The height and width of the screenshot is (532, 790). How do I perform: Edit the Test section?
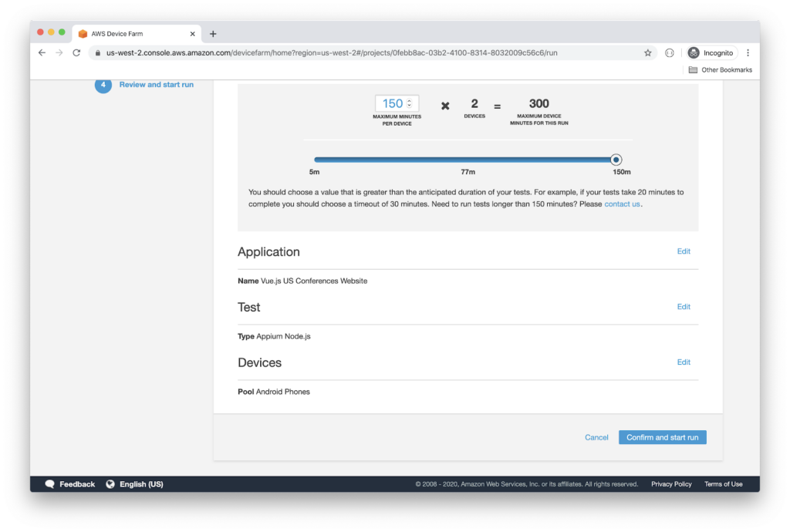(x=684, y=307)
